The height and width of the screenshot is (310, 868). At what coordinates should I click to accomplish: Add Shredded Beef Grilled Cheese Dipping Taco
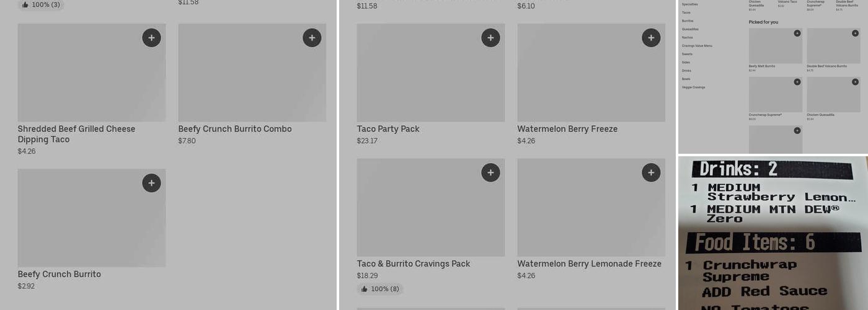(x=151, y=38)
